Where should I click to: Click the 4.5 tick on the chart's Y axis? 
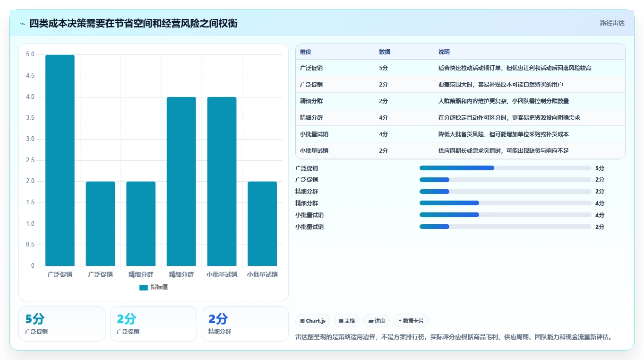30,76
